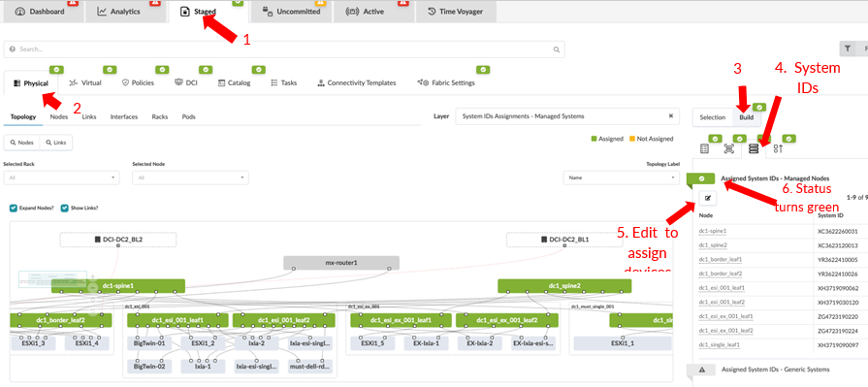Expand Assigned System IDs - Generic Systems section

[775, 369]
